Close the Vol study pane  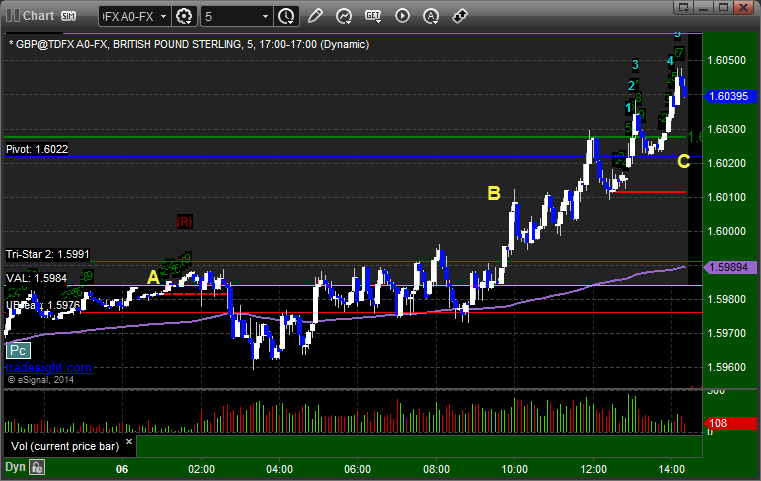(129, 441)
